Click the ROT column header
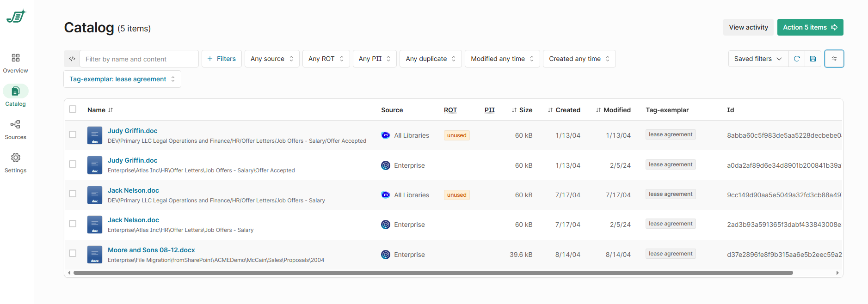868x304 pixels. point(450,110)
